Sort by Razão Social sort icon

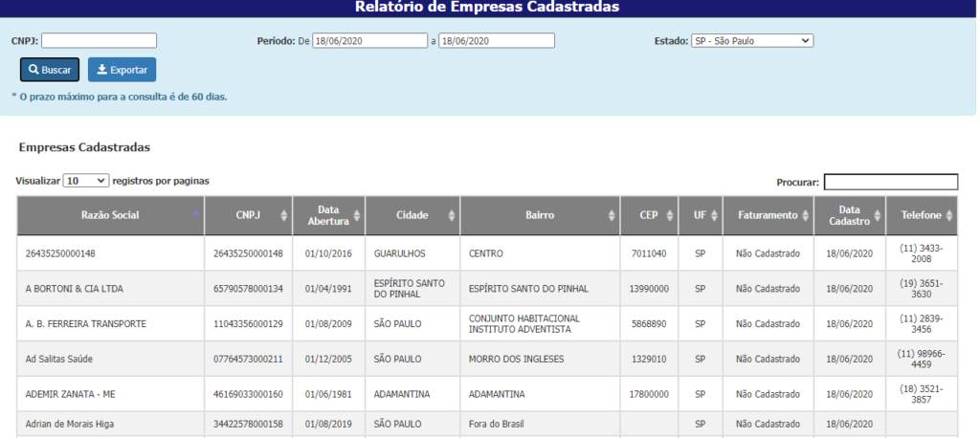(196, 215)
